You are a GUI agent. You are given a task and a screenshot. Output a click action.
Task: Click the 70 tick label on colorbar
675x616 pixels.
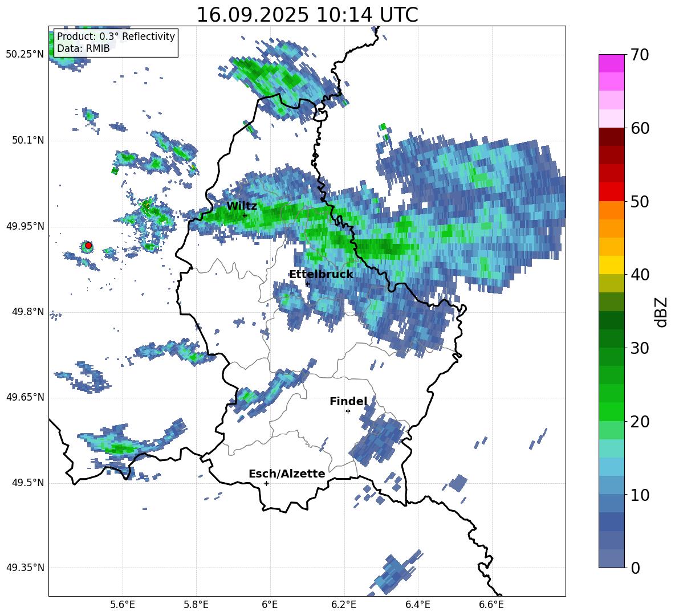click(x=640, y=55)
